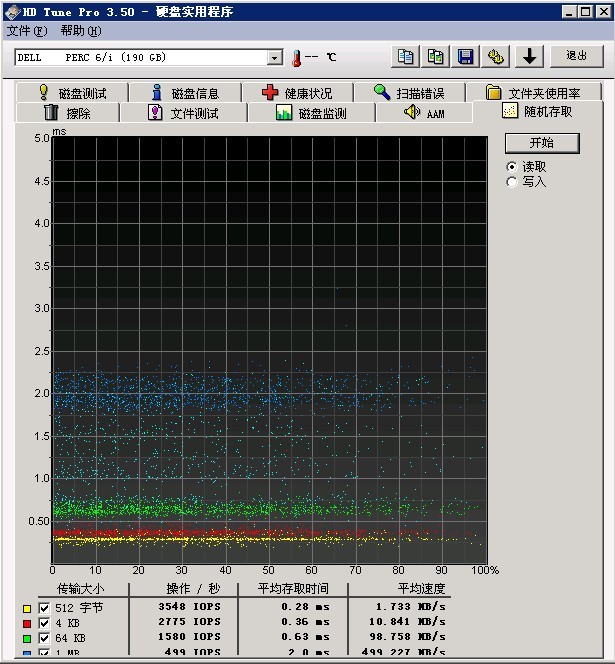Click the save screenshot floppy icon
Viewport: 615px width, 664px height.
pos(465,56)
